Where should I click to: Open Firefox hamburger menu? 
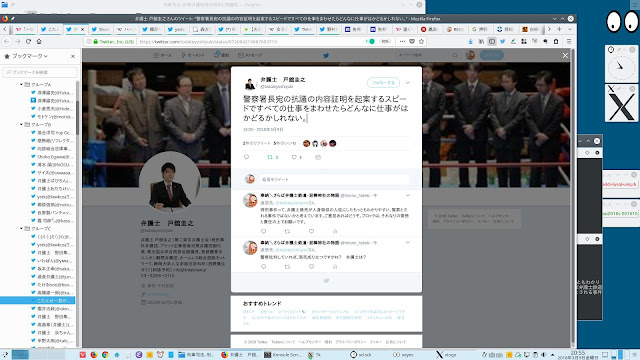click(x=569, y=41)
